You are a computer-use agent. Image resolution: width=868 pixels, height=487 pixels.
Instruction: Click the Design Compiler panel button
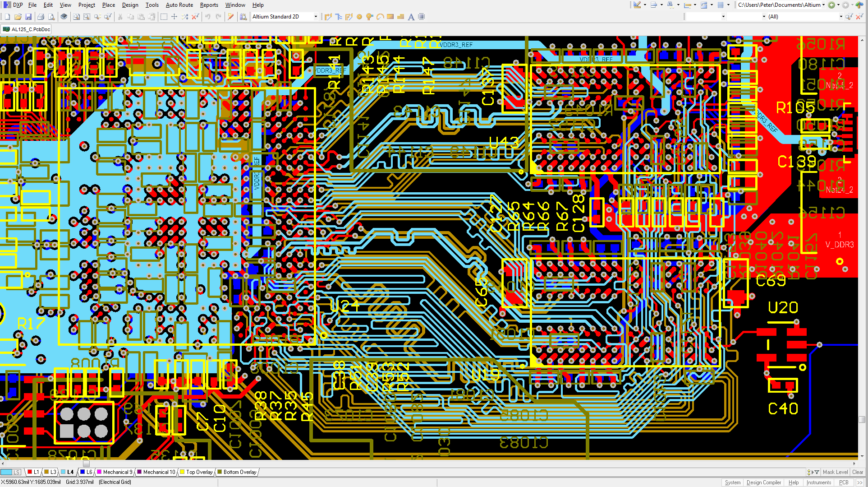click(x=763, y=482)
